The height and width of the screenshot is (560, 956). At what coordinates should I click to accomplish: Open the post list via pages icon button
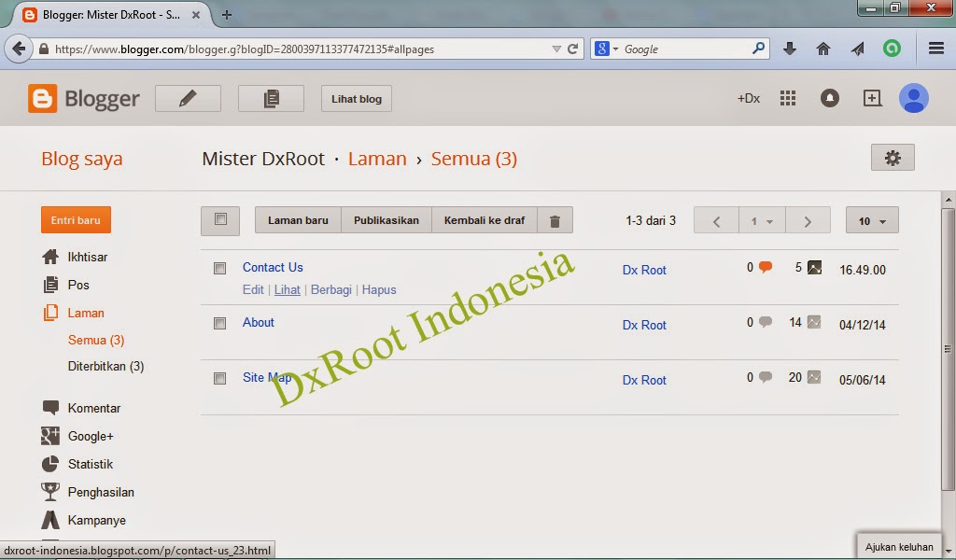click(272, 99)
